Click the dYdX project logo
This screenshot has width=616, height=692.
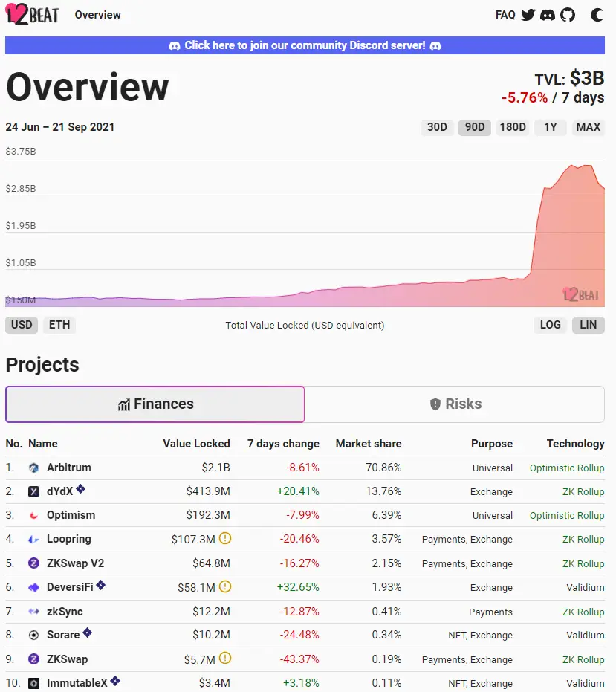point(33,491)
